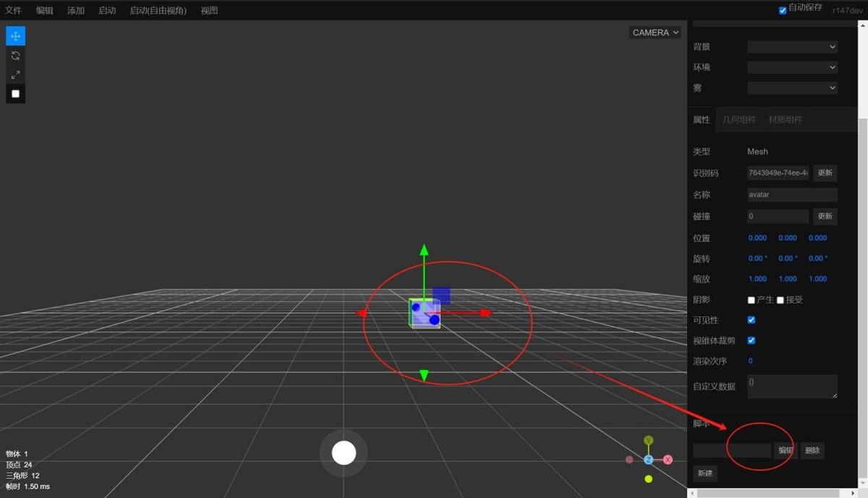Click the 碰撞 collision input field
This screenshot has width=868, height=498.
click(778, 216)
